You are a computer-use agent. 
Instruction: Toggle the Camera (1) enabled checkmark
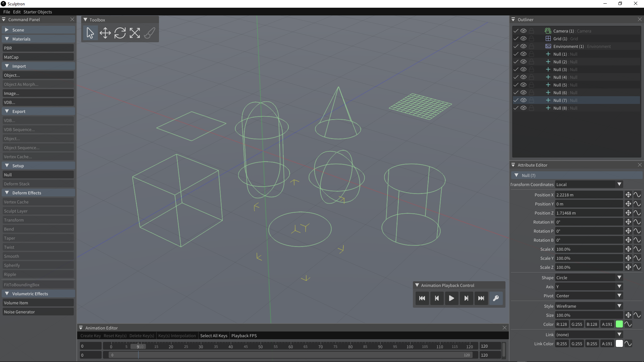516,31
